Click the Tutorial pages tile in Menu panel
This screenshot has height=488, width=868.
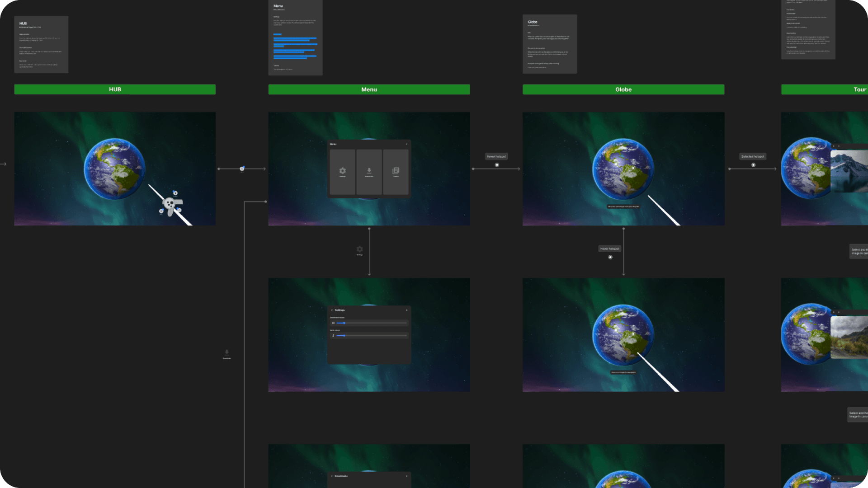pyautogui.click(x=396, y=172)
